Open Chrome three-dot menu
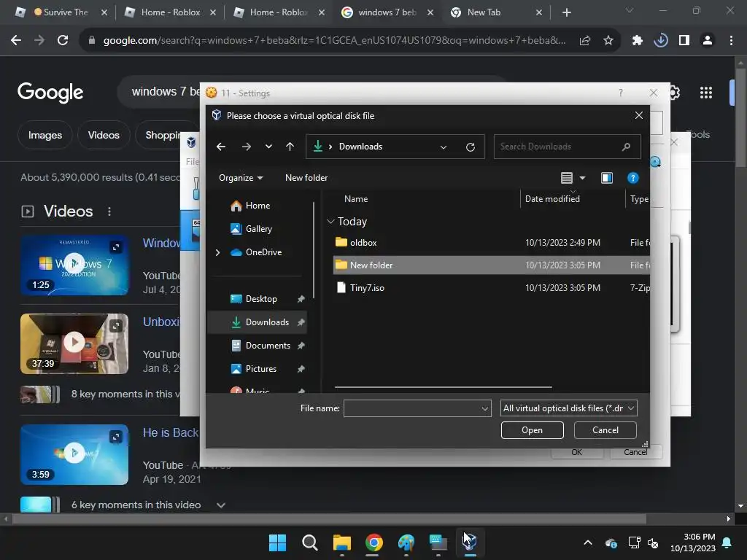 tap(731, 41)
